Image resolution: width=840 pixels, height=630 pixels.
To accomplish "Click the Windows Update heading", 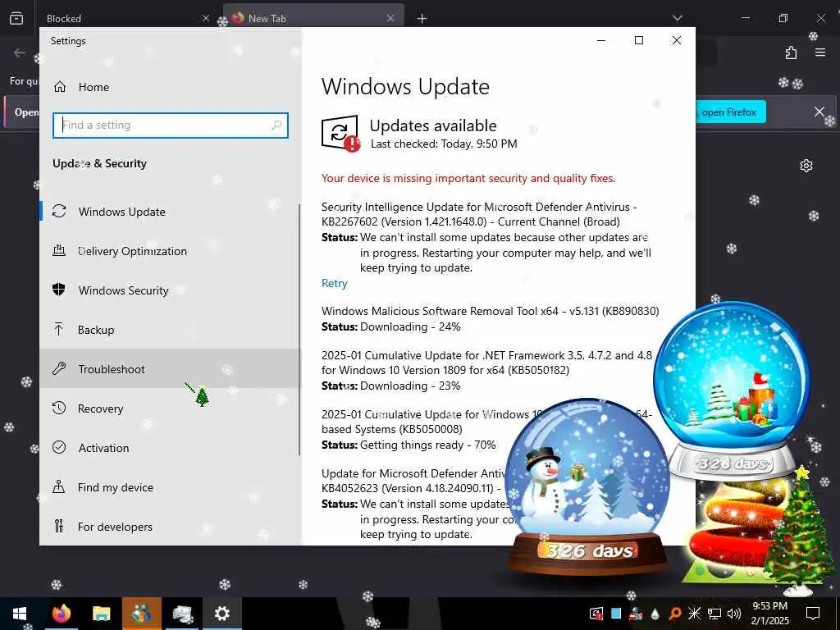I will click(x=405, y=87).
